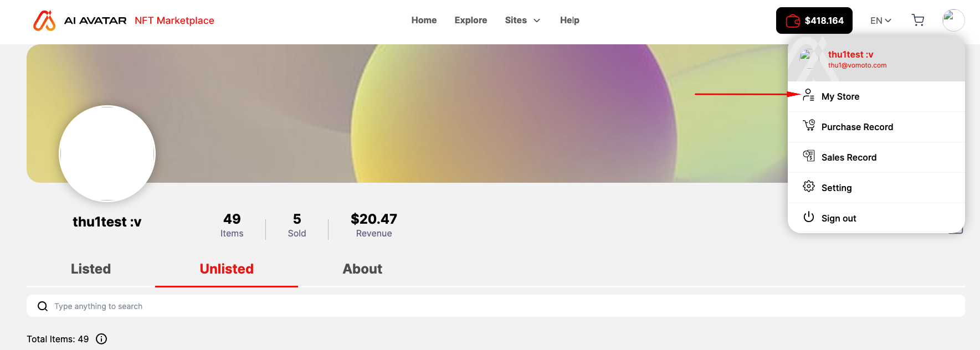Open the shopping cart icon
The width and height of the screenshot is (980, 350).
coord(918,20)
